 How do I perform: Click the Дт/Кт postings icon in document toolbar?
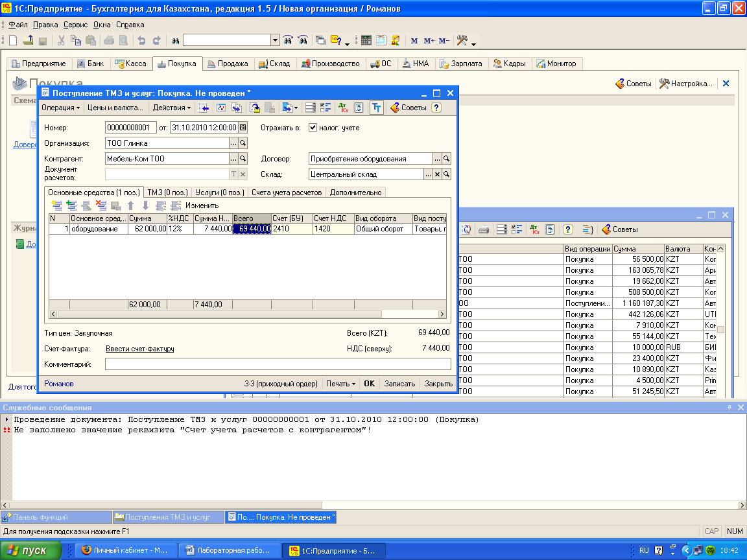tap(343, 108)
